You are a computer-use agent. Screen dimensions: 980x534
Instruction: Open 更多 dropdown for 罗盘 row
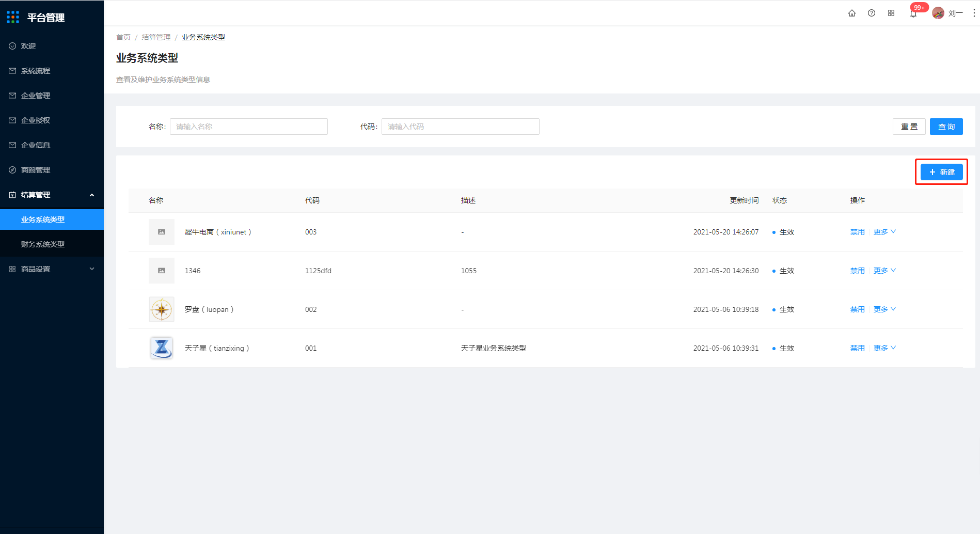pos(884,309)
